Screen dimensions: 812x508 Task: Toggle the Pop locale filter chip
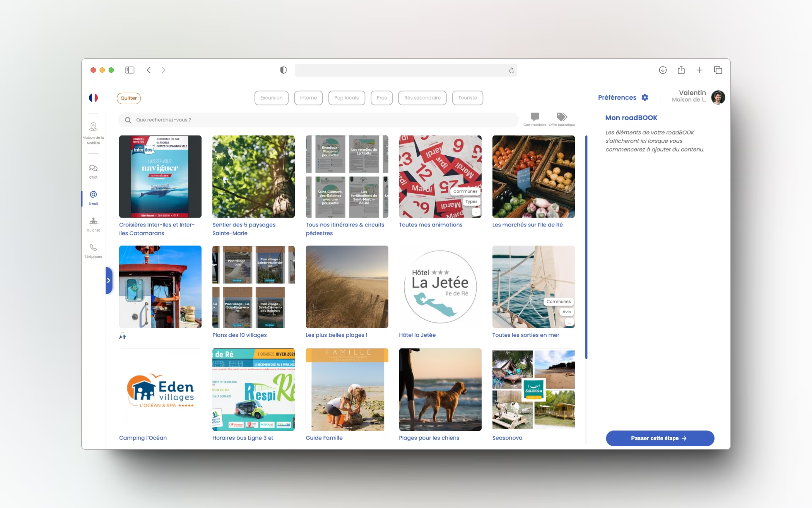[x=346, y=98]
